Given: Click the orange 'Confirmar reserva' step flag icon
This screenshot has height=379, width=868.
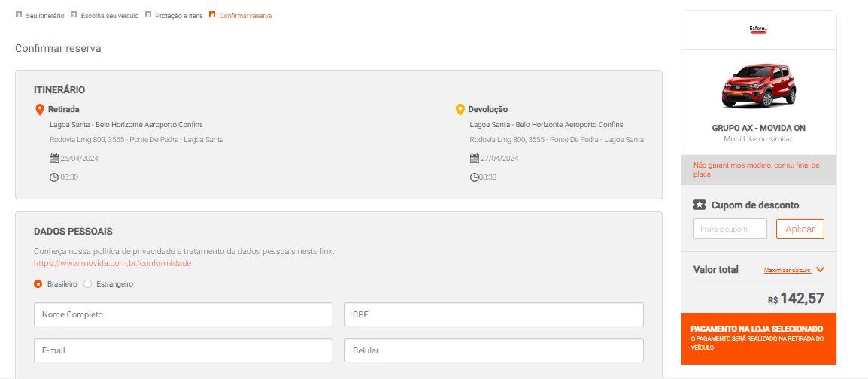Looking at the screenshot, I should (212, 15).
